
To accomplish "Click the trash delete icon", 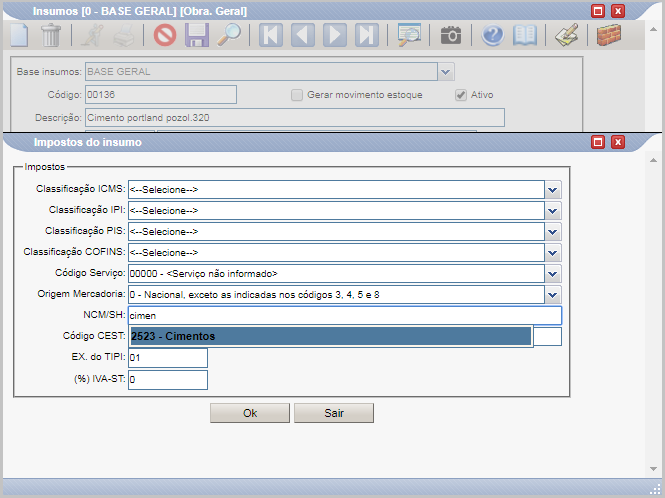I will [51, 35].
